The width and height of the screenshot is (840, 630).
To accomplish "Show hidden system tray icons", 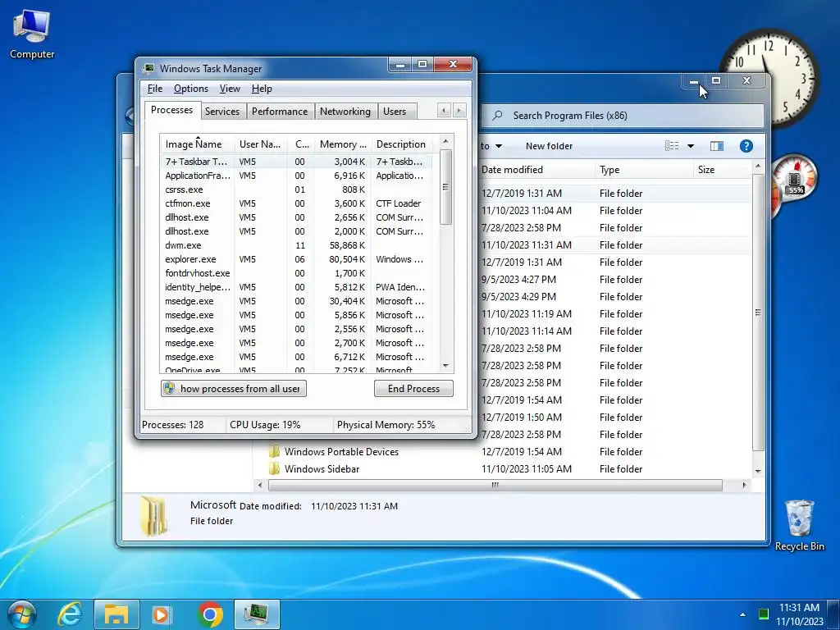I will pos(742,614).
